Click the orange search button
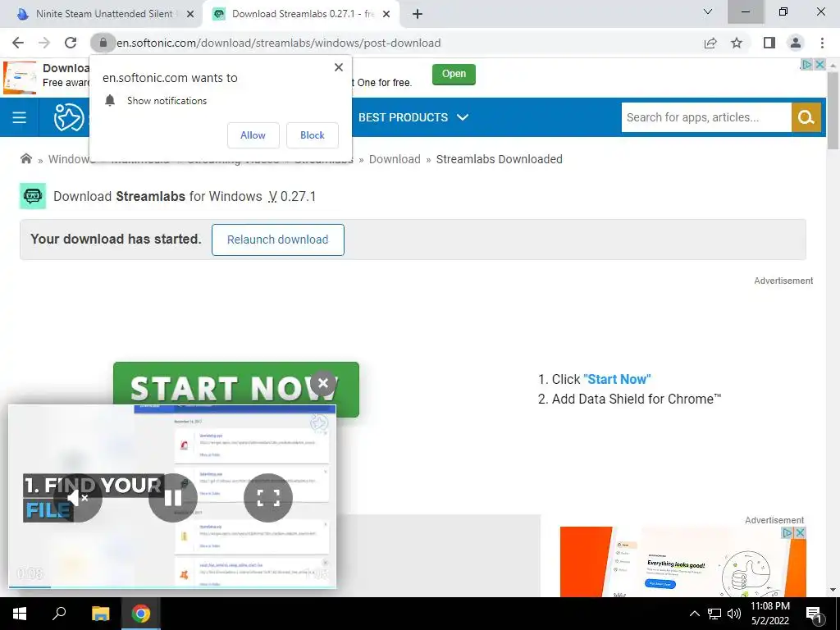 806,117
